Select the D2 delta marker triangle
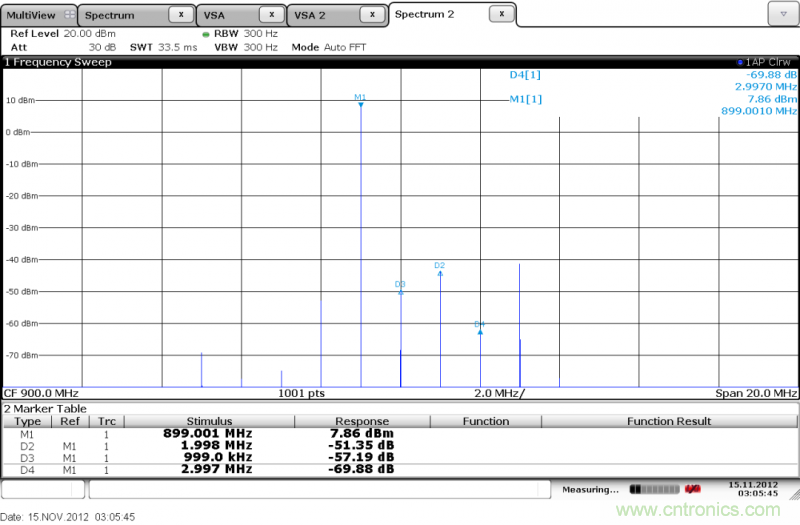Image resolution: width=800 pixels, height=525 pixels. pyautogui.click(x=440, y=272)
